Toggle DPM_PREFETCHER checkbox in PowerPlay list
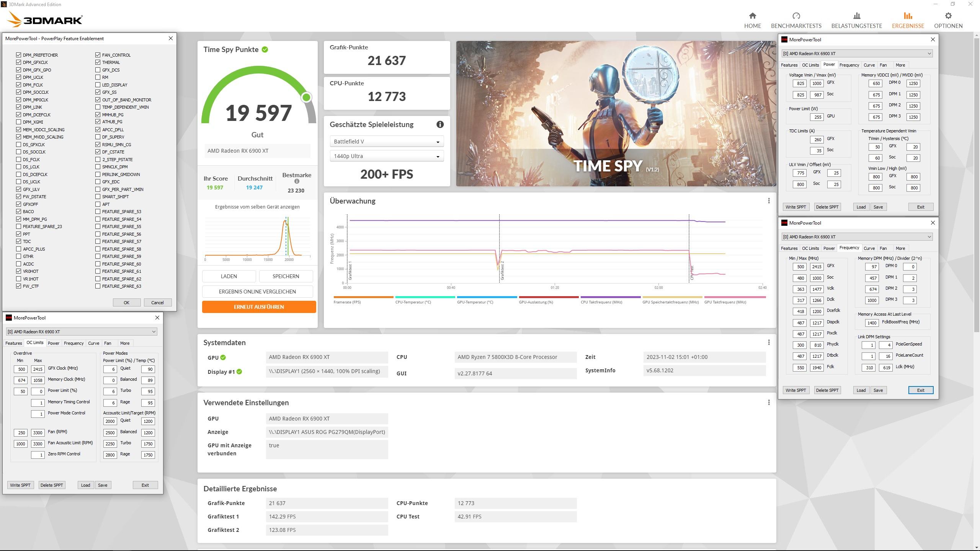This screenshot has width=980, height=551. [18, 54]
